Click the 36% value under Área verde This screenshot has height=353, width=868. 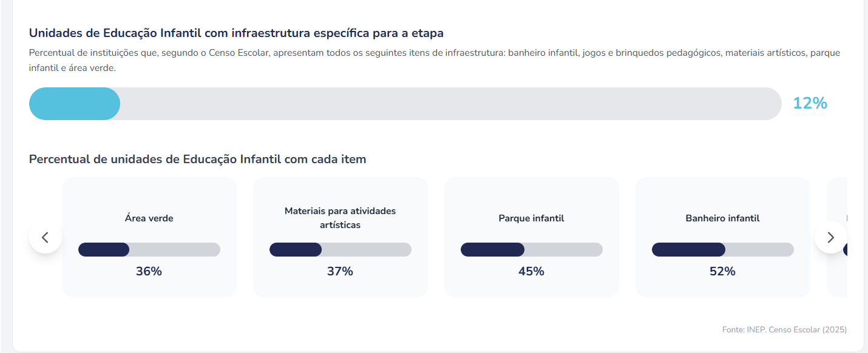tap(149, 271)
